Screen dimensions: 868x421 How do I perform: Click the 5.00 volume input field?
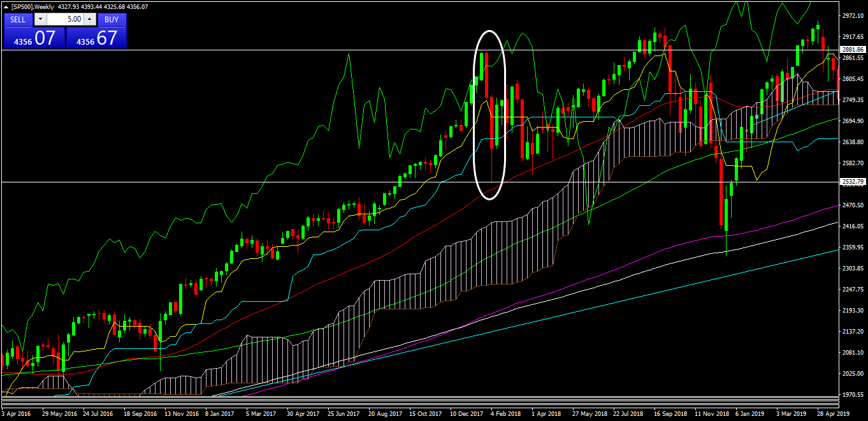click(x=65, y=19)
